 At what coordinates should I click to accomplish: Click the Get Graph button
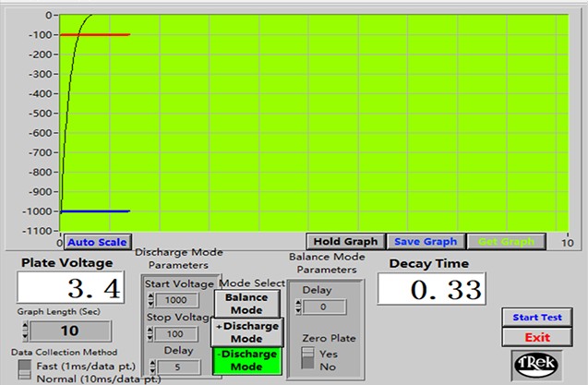point(506,242)
